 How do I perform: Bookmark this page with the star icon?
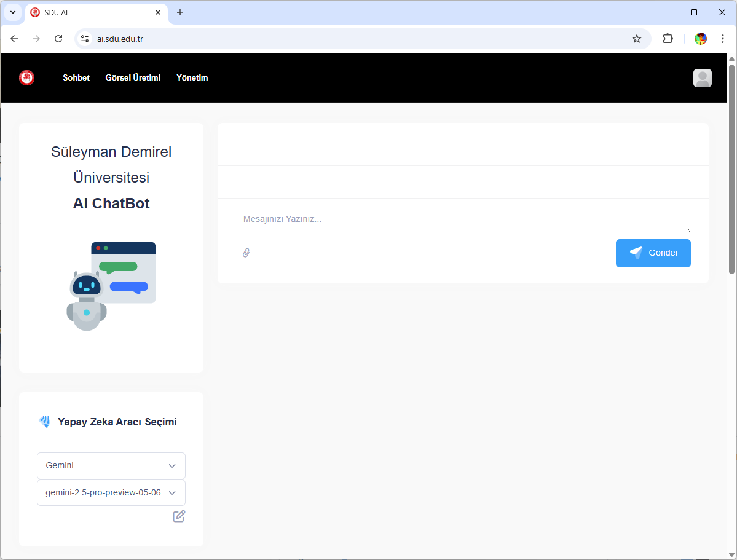[637, 39]
